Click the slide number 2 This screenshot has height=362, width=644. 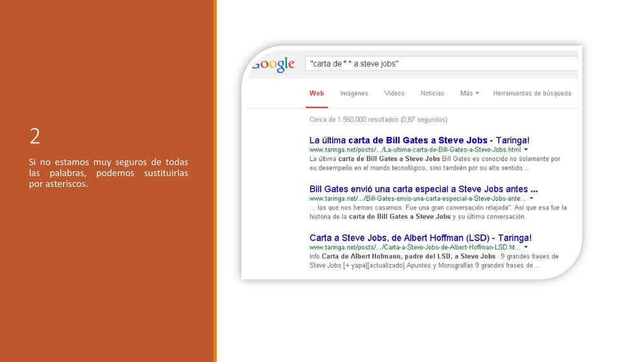pos(35,136)
